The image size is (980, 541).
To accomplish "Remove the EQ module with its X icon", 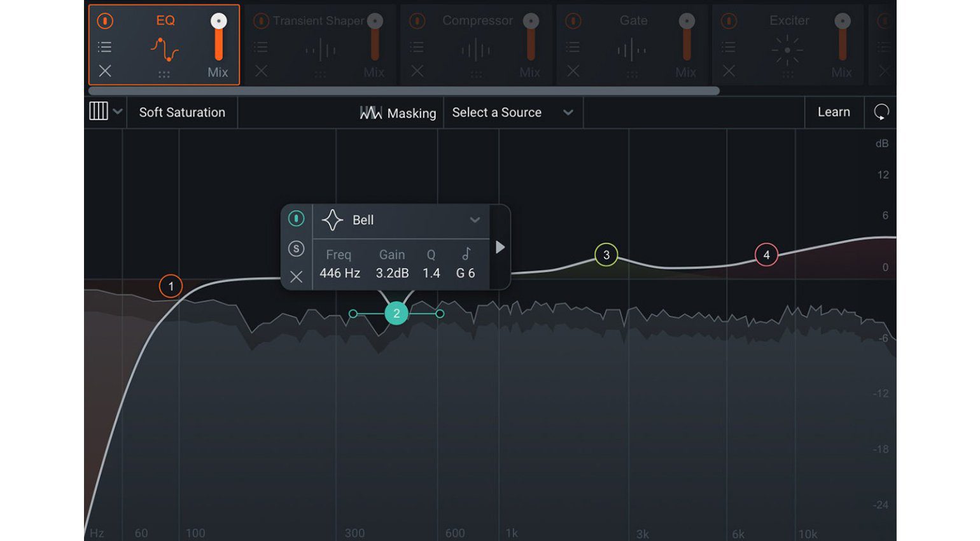I will click(x=105, y=71).
